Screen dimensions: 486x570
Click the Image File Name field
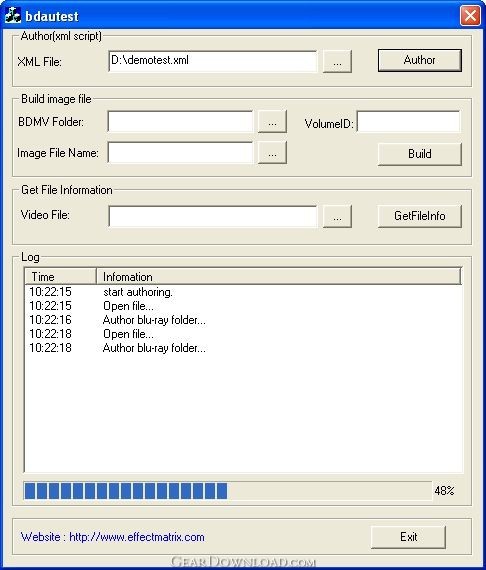[180, 152]
